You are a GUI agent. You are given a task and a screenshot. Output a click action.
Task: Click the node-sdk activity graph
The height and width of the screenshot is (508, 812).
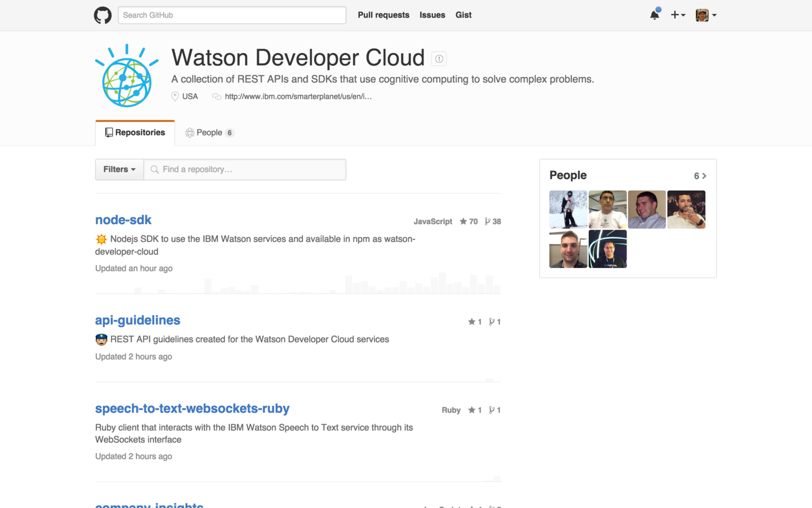coord(298,283)
